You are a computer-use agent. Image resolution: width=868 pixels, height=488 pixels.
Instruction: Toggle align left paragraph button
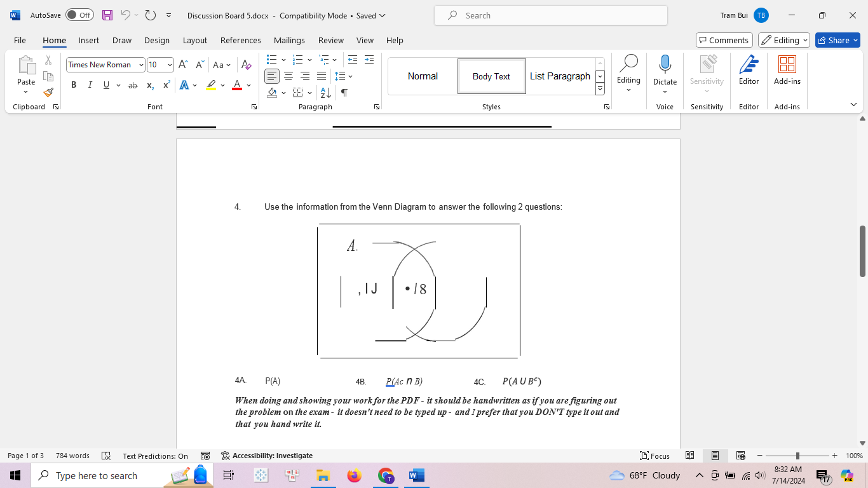click(x=272, y=76)
